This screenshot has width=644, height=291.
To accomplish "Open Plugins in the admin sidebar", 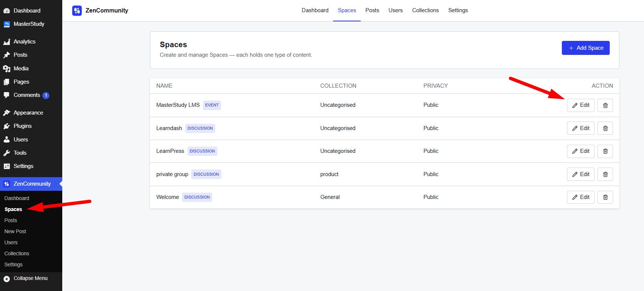I will (31, 126).
